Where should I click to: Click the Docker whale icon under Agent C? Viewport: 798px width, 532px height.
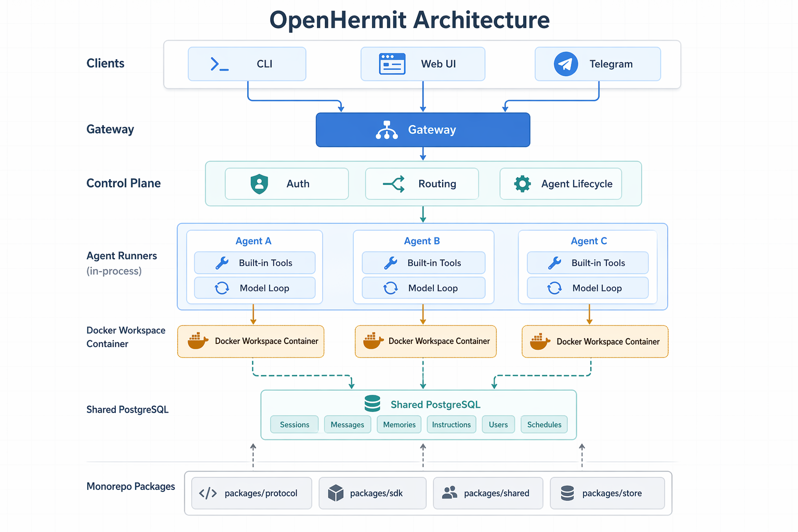pos(540,341)
